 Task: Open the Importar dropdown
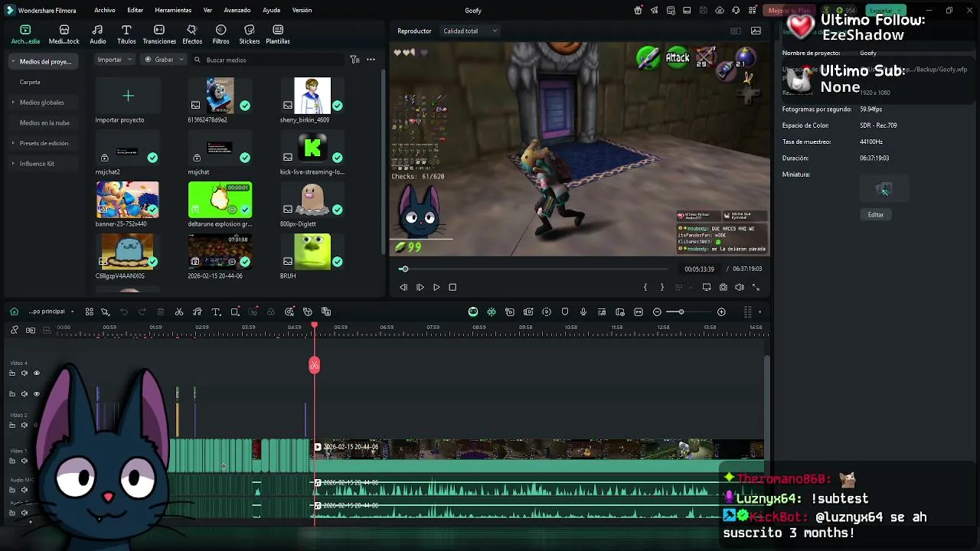pos(115,60)
